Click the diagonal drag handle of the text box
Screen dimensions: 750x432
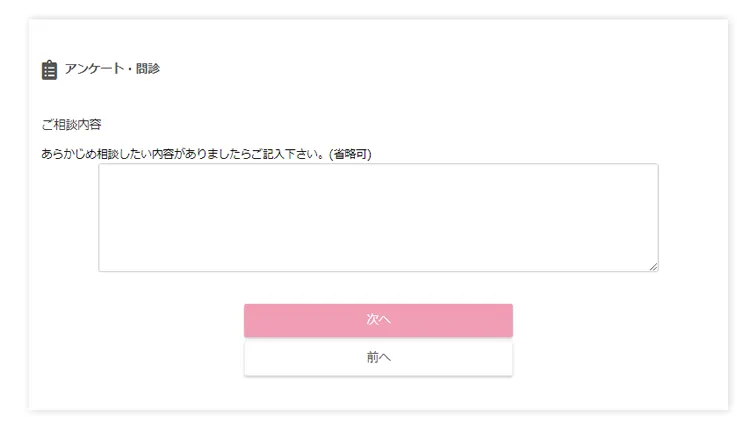click(x=653, y=267)
